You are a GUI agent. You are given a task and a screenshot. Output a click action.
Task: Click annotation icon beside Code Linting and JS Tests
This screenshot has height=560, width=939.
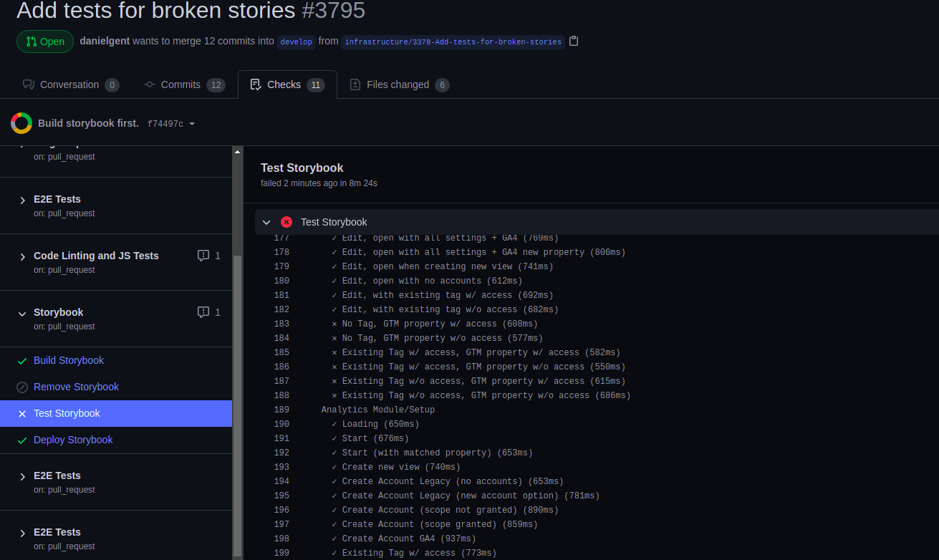coord(203,256)
